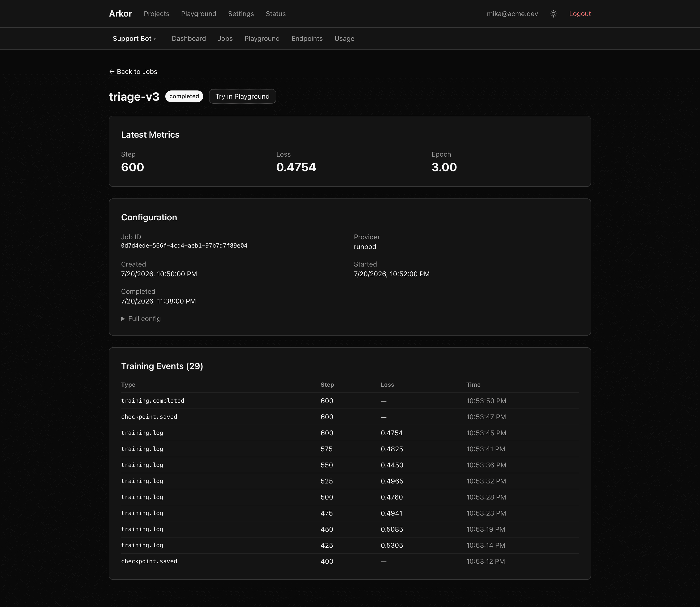Click the Latest Metrics heading
This screenshot has width=700, height=607.
point(150,135)
